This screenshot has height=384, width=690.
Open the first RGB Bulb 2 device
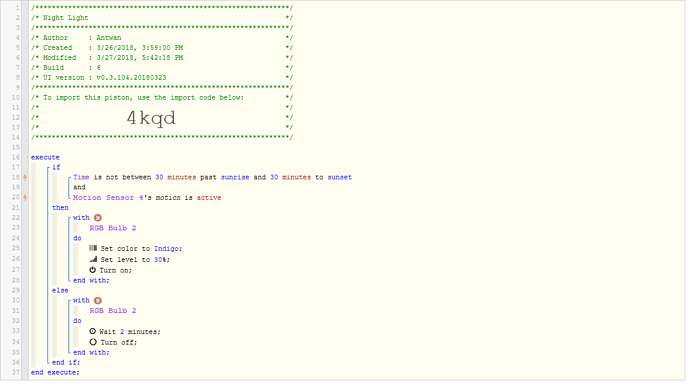point(113,228)
